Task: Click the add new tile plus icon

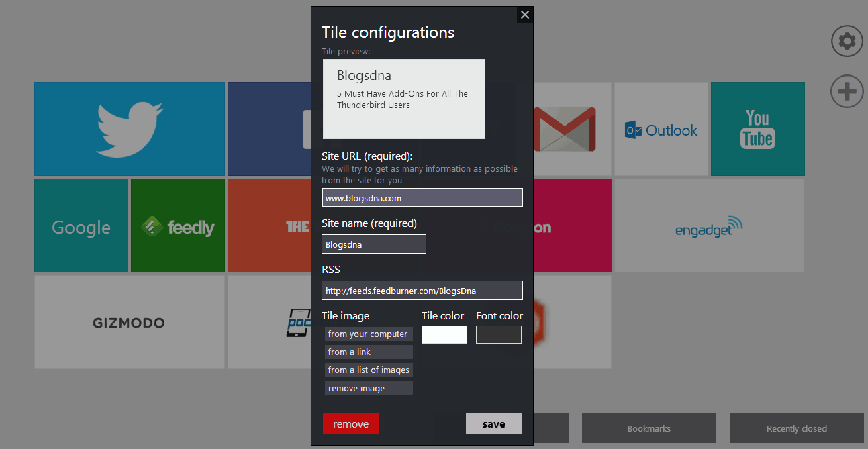Action: (x=847, y=91)
